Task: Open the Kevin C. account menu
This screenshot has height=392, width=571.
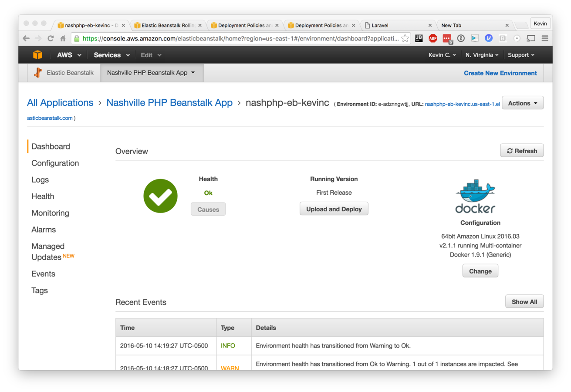Action: tap(442, 55)
